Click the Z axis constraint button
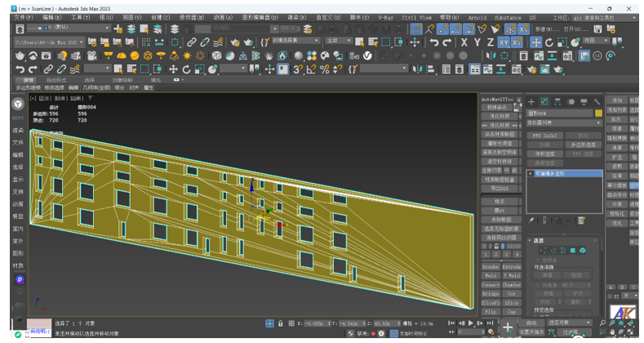The height and width of the screenshot is (343, 644). tap(490, 42)
